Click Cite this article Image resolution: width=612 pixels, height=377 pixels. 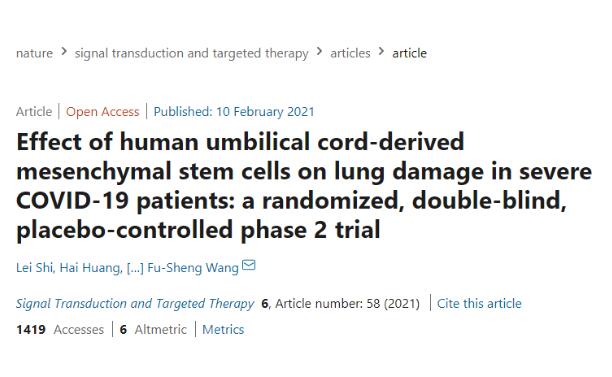[x=479, y=304]
